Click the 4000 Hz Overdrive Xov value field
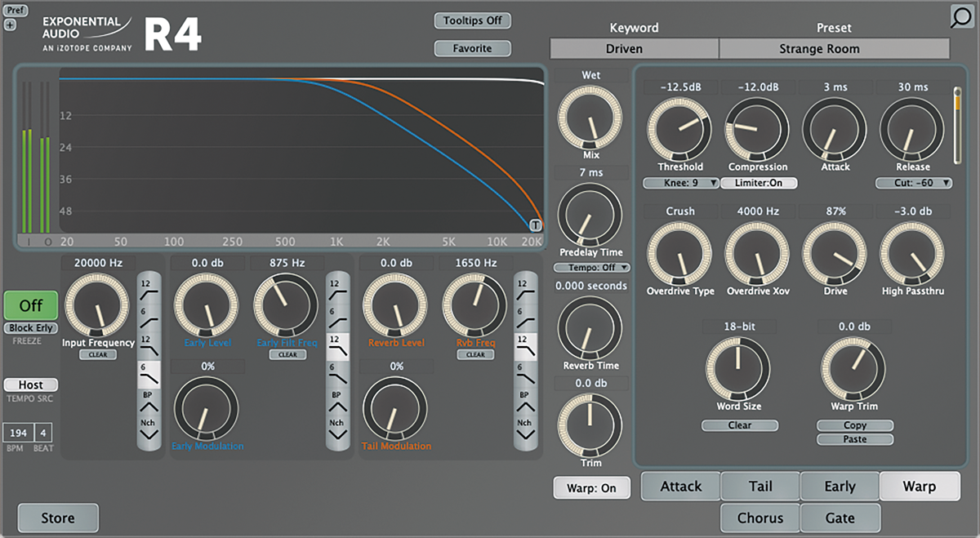 pos(758,211)
